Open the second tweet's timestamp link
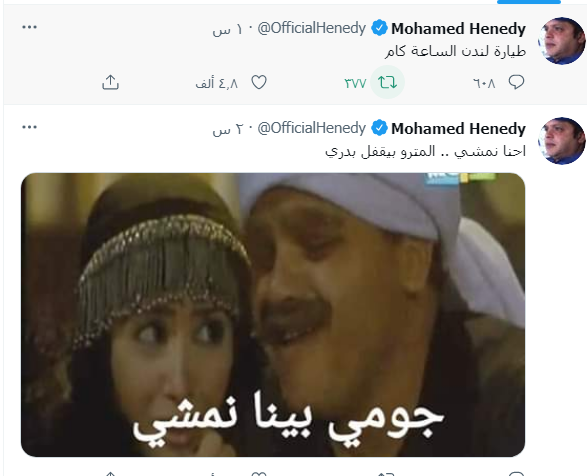 pyautogui.click(x=228, y=129)
